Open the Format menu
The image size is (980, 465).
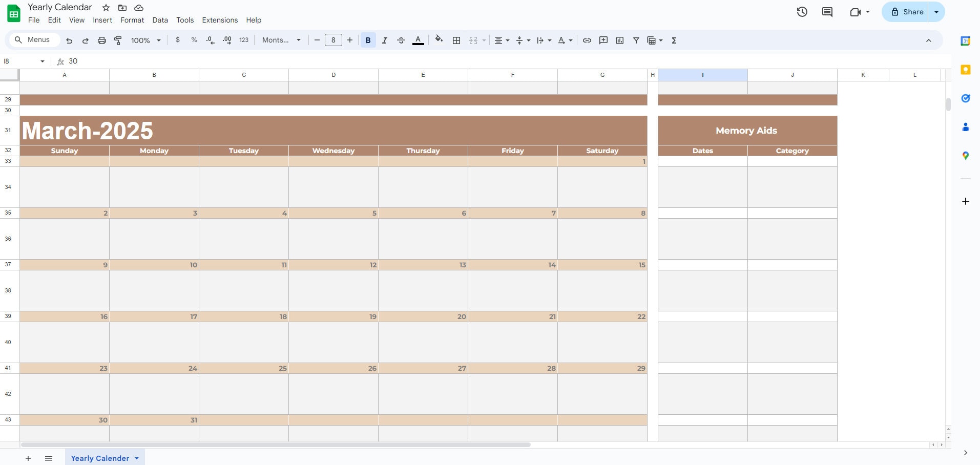(x=132, y=20)
